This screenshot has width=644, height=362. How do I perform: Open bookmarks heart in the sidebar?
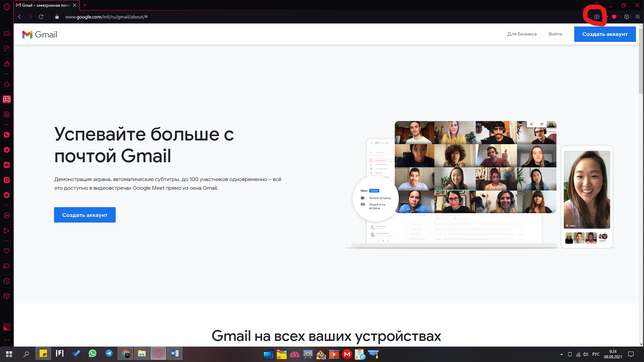(x=7, y=251)
